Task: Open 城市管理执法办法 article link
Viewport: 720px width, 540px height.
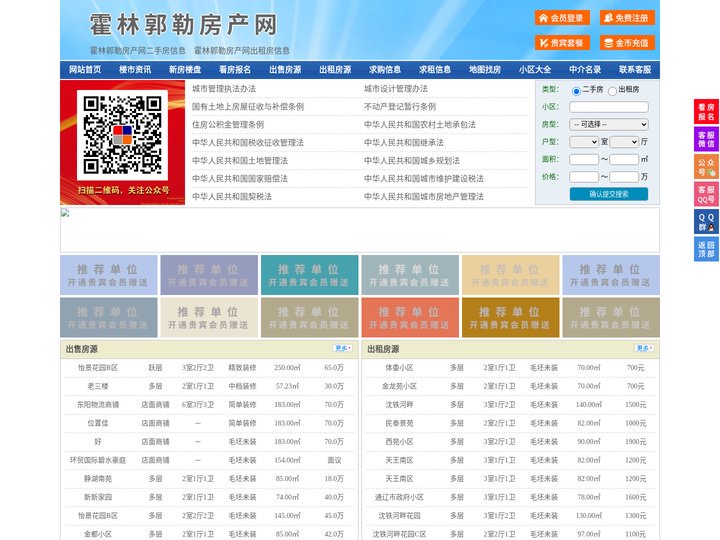Action: tap(224, 89)
